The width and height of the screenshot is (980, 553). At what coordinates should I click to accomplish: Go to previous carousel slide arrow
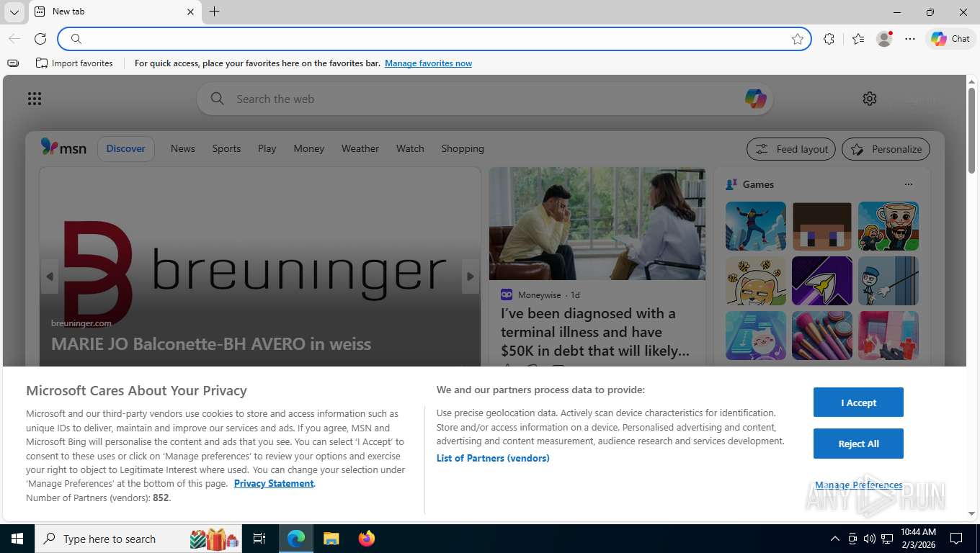[x=50, y=276]
